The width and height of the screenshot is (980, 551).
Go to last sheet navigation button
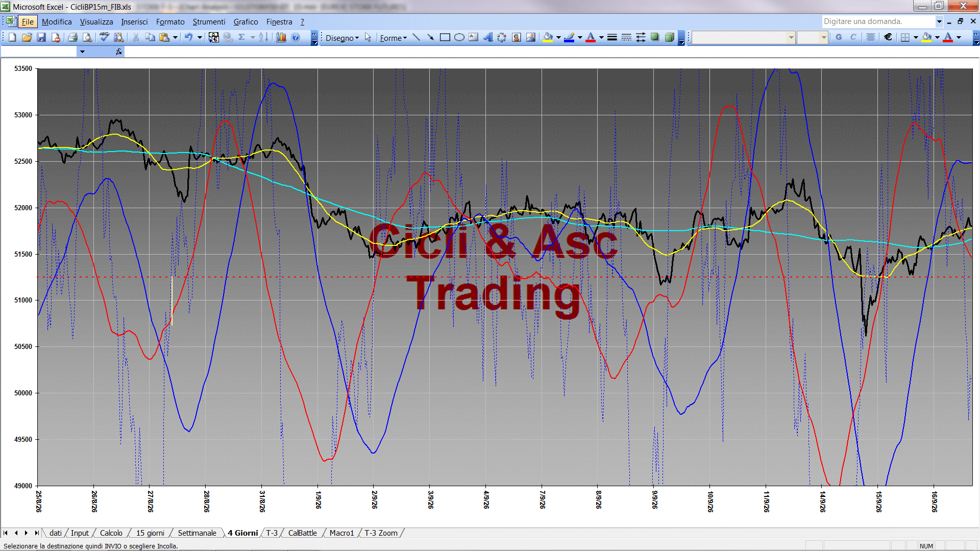[36, 533]
